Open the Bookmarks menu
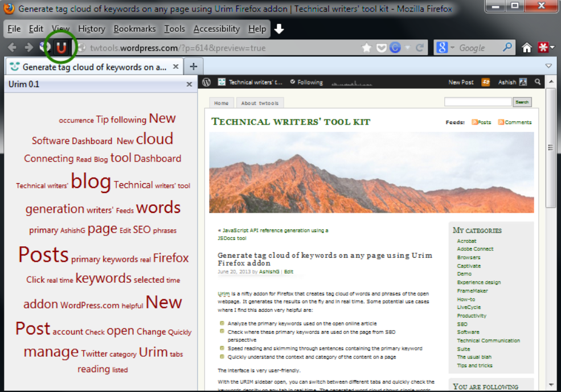The height and width of the screenshot is (392, 561). pyautogui.click(x=134, y=29)
